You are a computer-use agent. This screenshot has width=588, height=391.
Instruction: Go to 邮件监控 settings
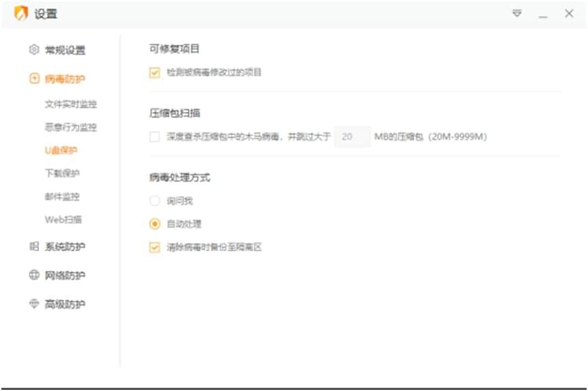[x=62, y=197]
